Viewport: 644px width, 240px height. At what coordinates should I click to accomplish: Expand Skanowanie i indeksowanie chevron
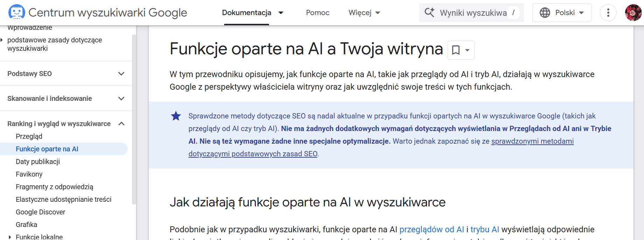click(x=121, y=98)
